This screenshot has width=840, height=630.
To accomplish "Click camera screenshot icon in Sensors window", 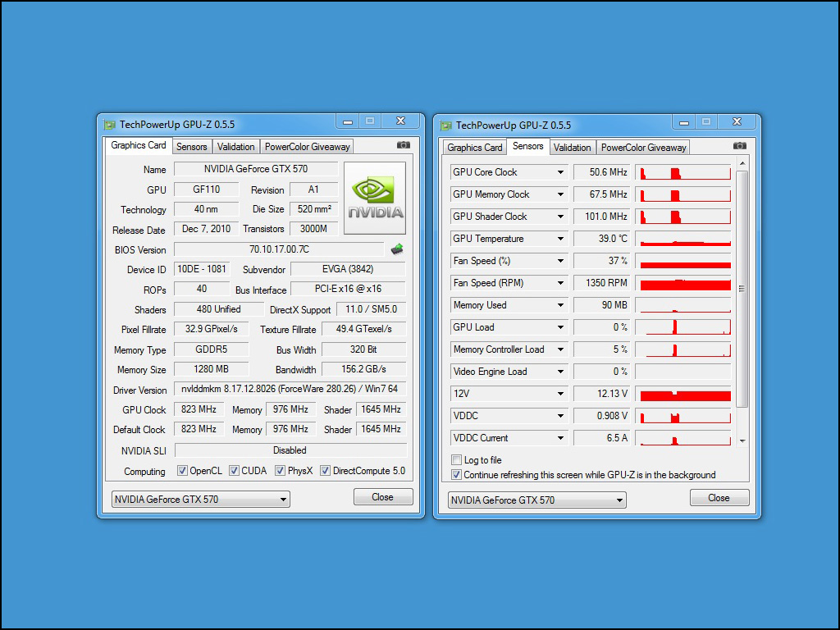I will click(740, 146).
